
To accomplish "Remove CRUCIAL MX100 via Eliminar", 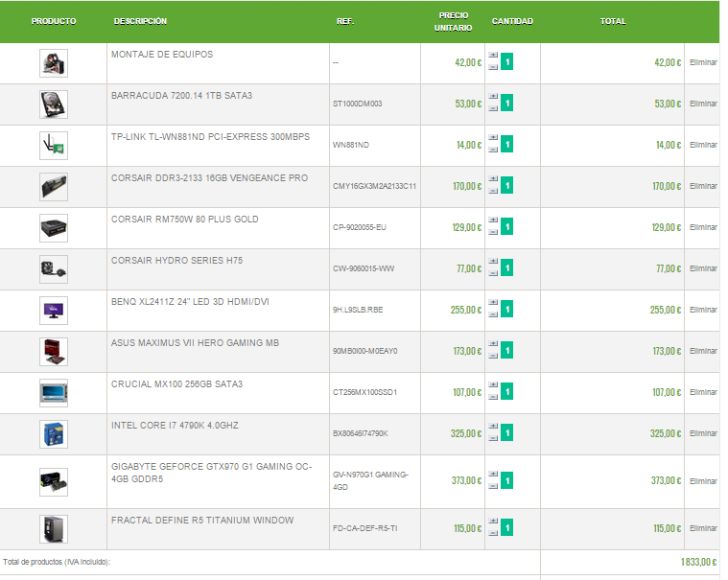I will click(703, 392).
